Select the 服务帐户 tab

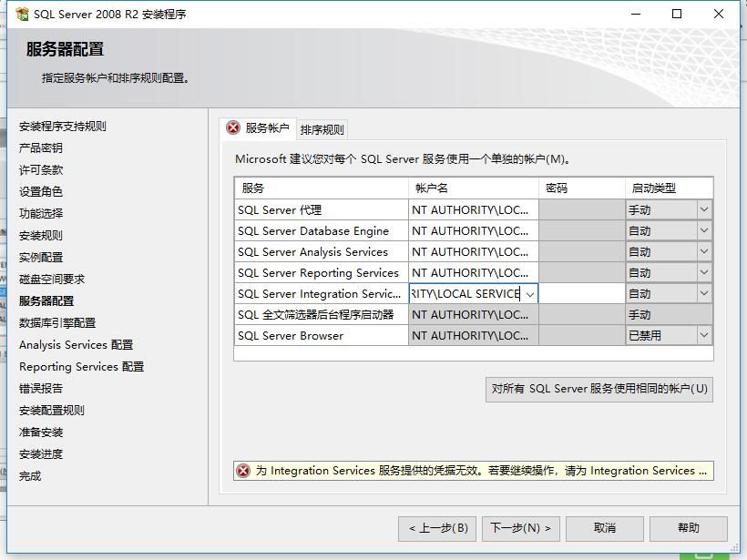(258, 128)
